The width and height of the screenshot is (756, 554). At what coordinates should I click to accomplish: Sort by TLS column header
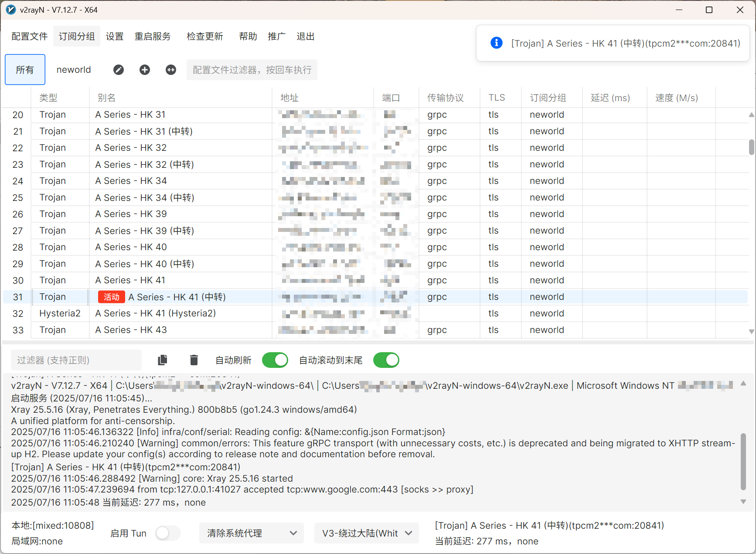click(x=501, y=98)
